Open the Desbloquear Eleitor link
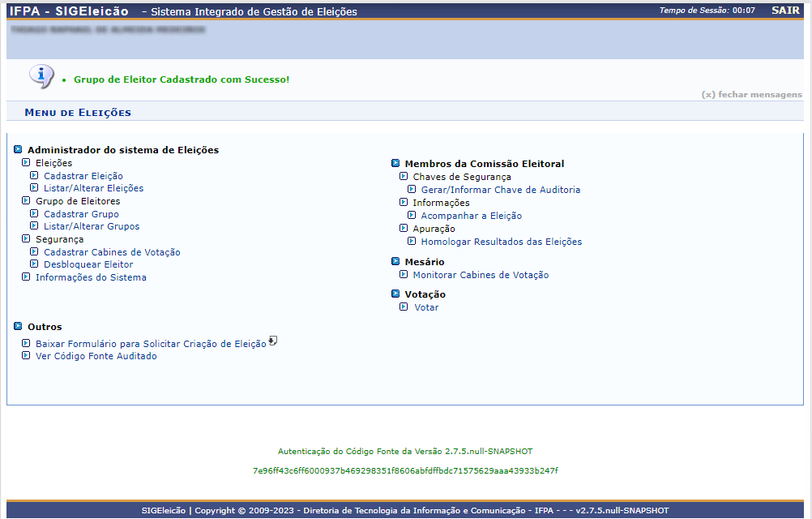Image resolution: width=812 pixels, height=519 pixels. click(x=88, y=264)
